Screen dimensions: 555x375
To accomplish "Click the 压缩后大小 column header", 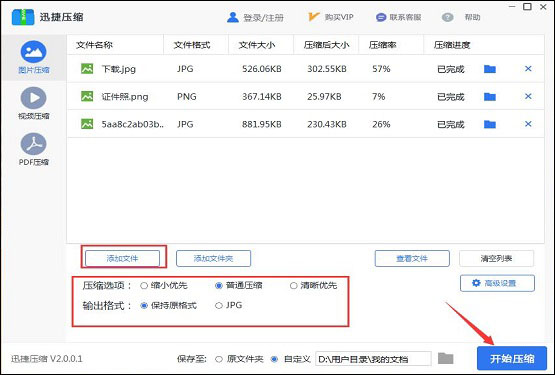I will (x=326, y=45).
